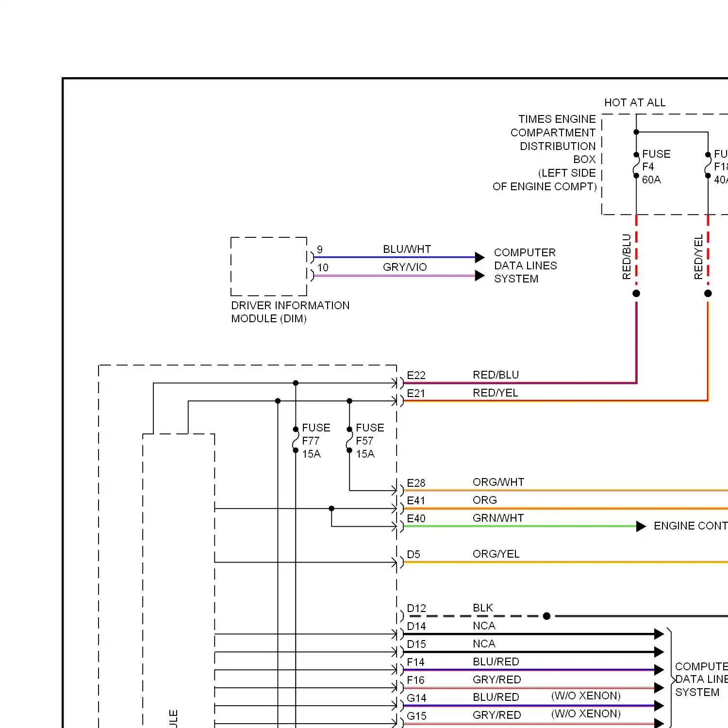The width and height of the screenshot is (728, 728).
Task: Click connector pin label "G15"
Action: pos(416,716)
